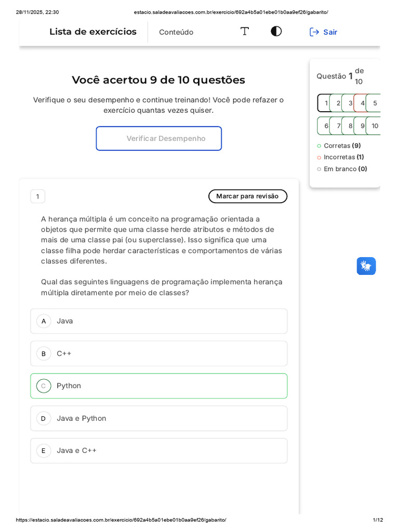Screen dimensions: 399x532
Task: Open question 7 in the navigator
Action: pyautogui.click(x=337, y=126)
